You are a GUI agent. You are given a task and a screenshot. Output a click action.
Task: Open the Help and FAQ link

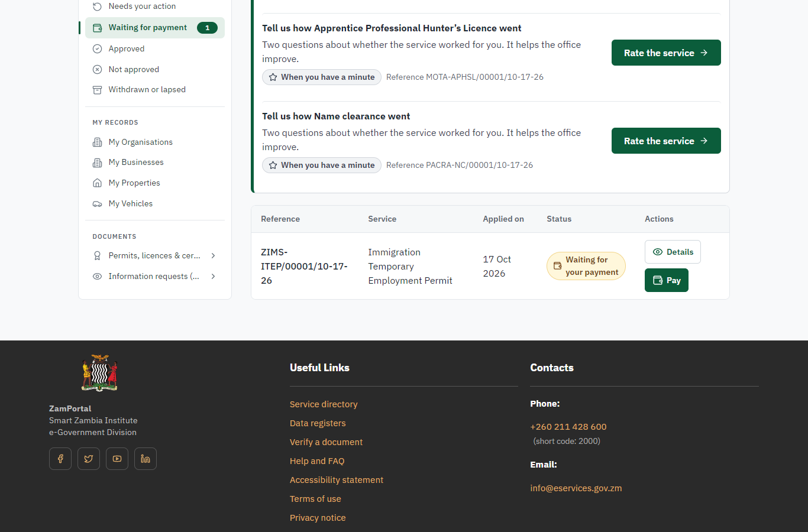coord(317,461)
